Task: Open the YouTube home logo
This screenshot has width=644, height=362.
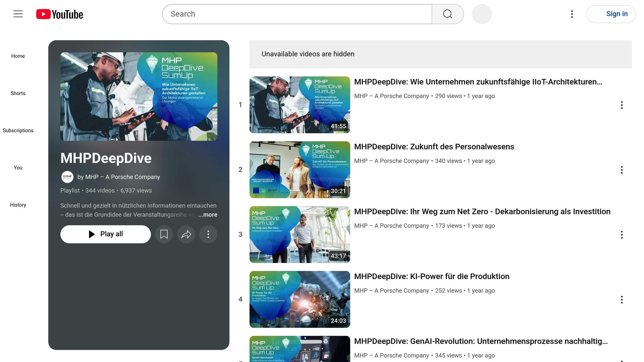Action: 59,14
